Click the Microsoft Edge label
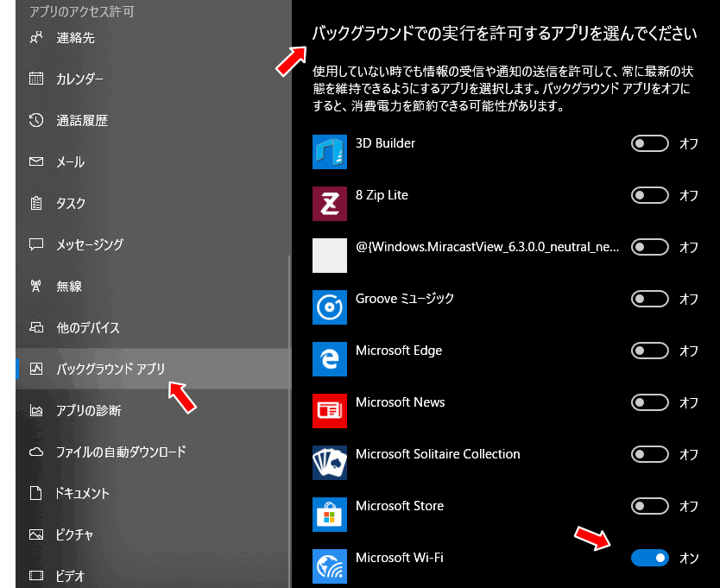The width and height of the screenshot is (720, 588). tap(399, 351)
